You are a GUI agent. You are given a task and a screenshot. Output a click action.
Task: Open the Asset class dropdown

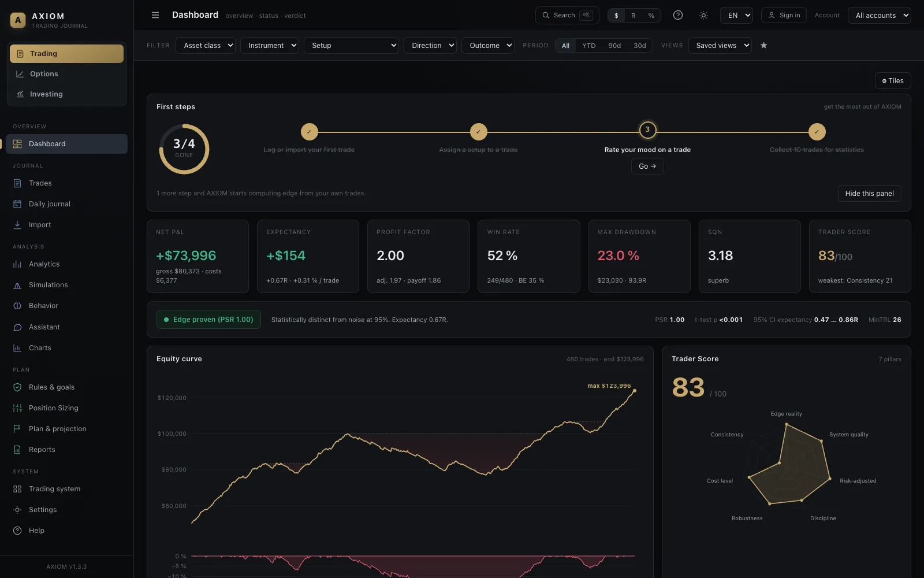click(206, 46)
